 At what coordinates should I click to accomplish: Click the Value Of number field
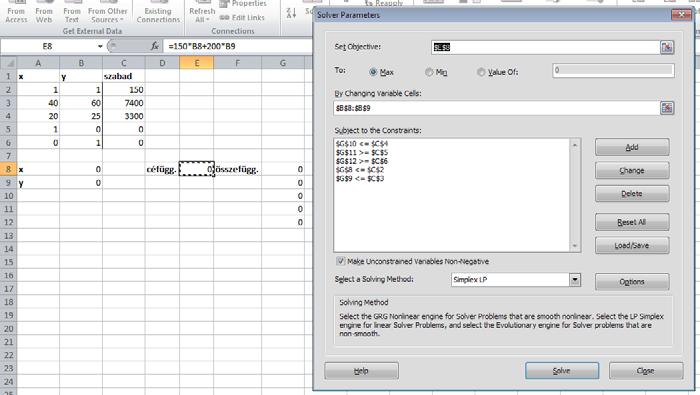point(613,71)
